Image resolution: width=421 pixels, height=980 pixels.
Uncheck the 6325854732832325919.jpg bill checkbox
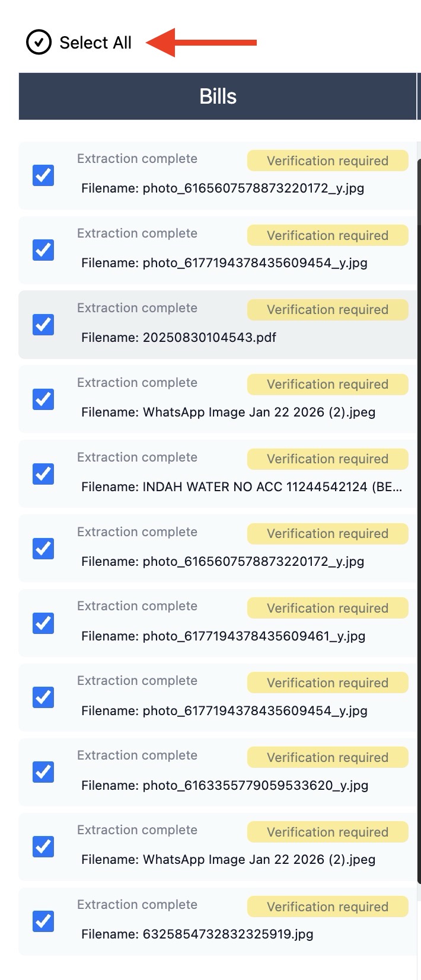43,921
